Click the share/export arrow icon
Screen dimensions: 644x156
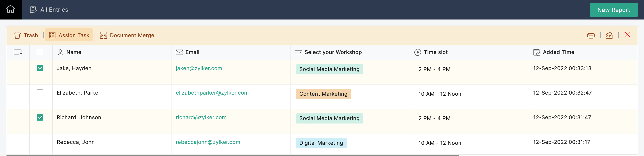(x=609, y=35)
